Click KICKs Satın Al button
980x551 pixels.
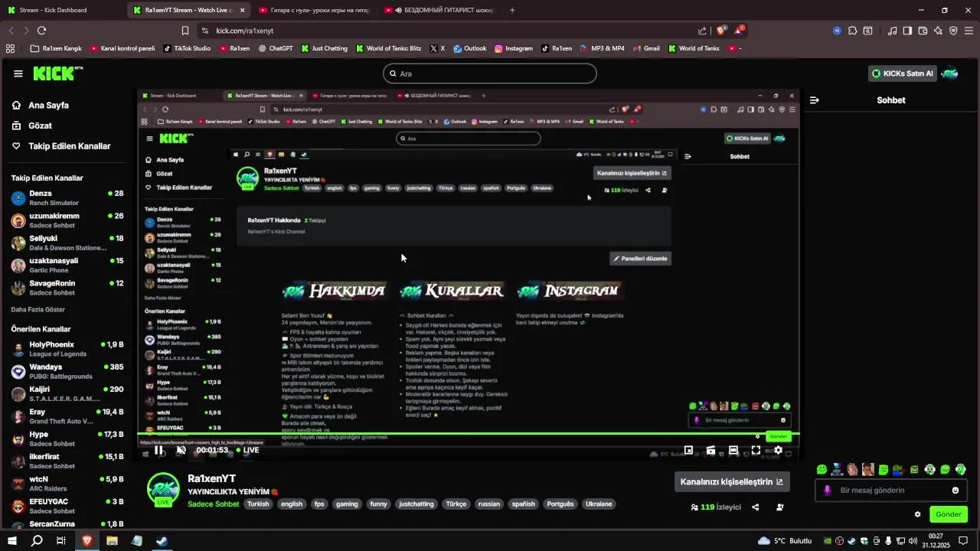pyautogui.click(x=903, y=73)
